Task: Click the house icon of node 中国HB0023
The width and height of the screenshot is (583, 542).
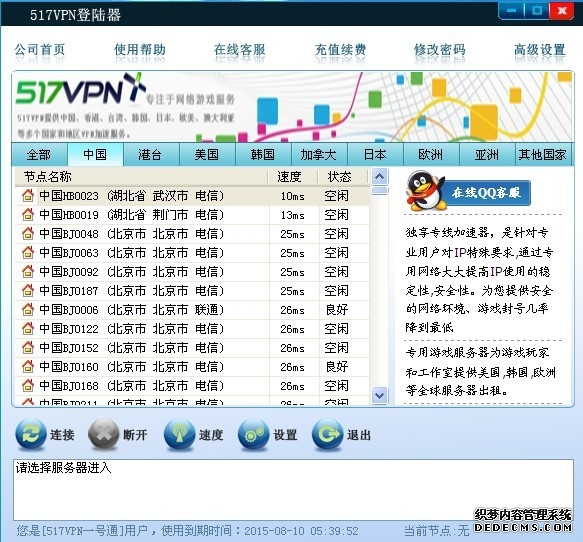Action: pos(28,195)
